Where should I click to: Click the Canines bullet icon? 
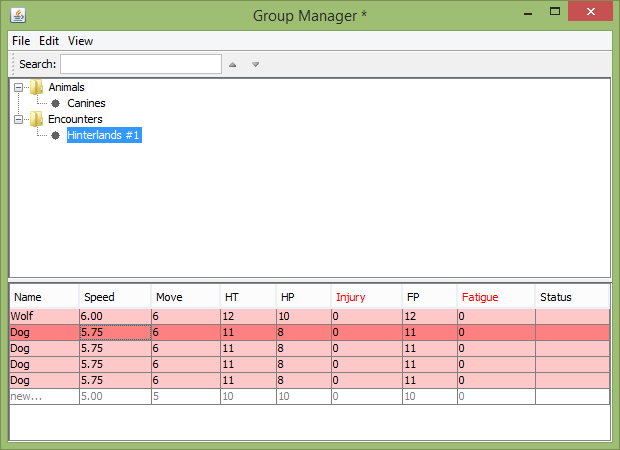(56, 103)
